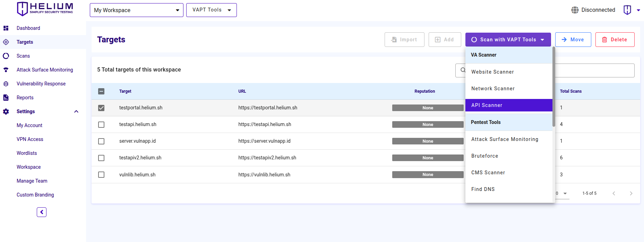Open Manage Team settings link
Screen dimensions: 644x242
point(32,181)
